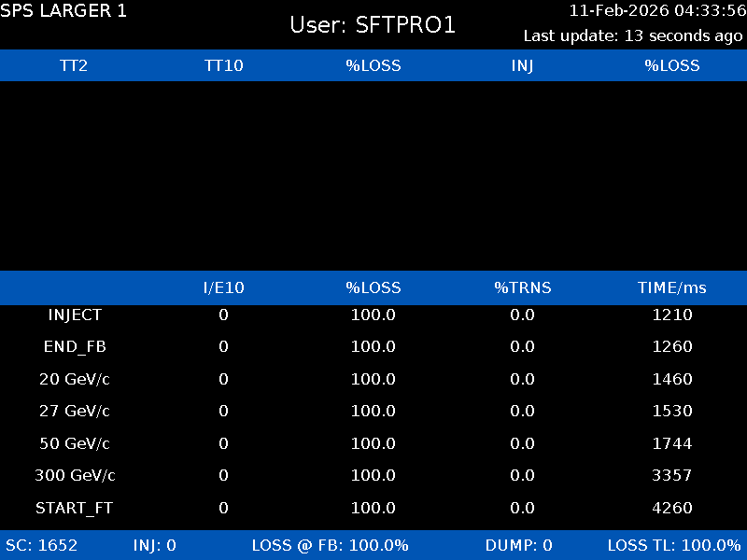Click the LOSS @ FB status value

[x=331, y=545]
